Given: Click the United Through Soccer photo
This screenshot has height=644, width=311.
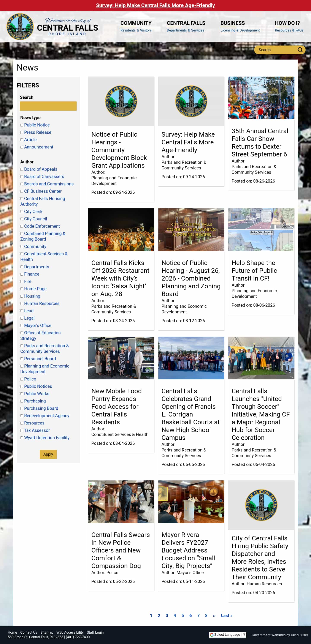Looking at the screenshot, I should [261, 358].
